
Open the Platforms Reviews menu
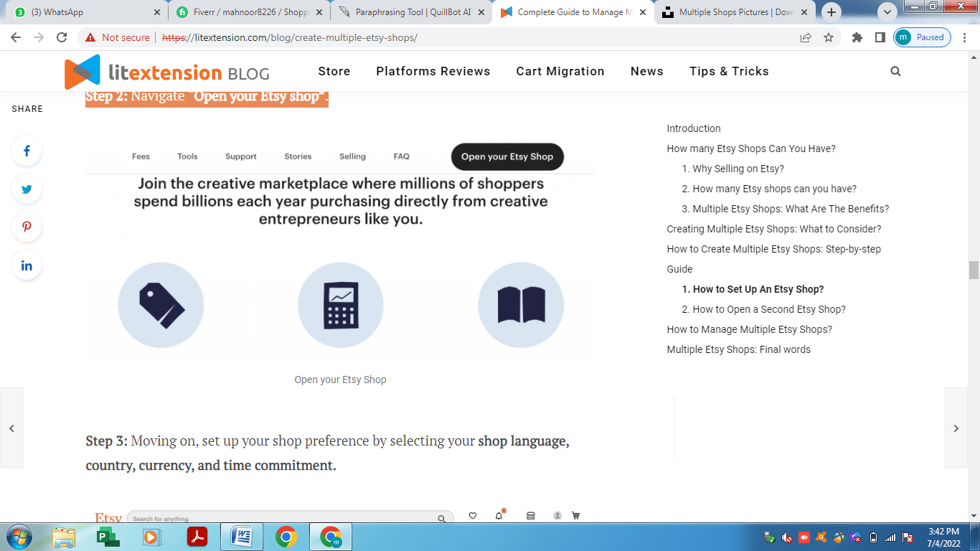pyautogui.click(x=433, y=71)
